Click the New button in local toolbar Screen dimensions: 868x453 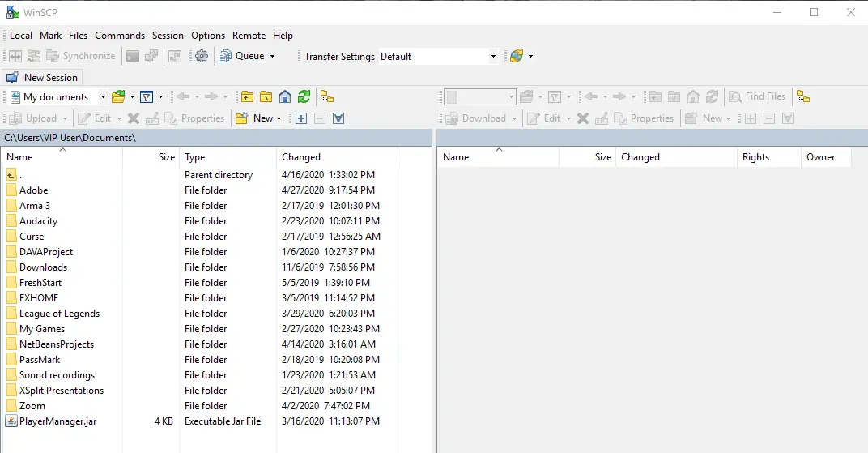(257, 118)
